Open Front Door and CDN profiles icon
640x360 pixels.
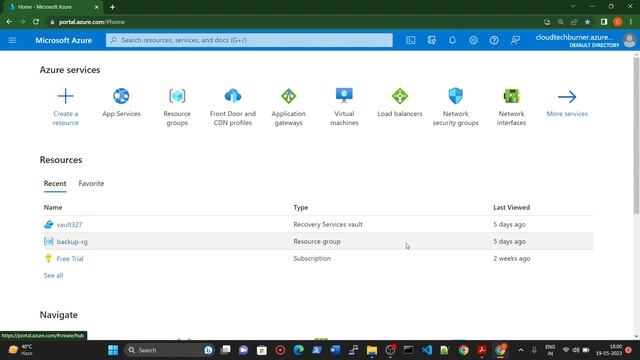coord(233,96)
